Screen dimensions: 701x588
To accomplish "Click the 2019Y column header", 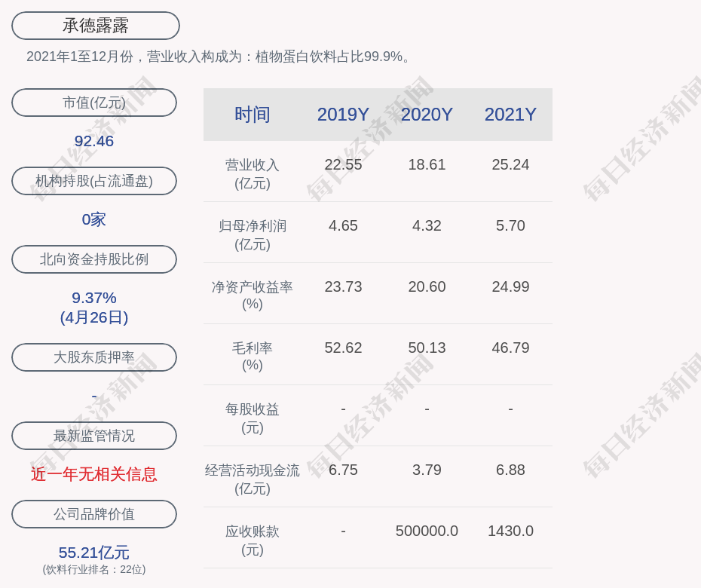I will [x=343, y=115].
